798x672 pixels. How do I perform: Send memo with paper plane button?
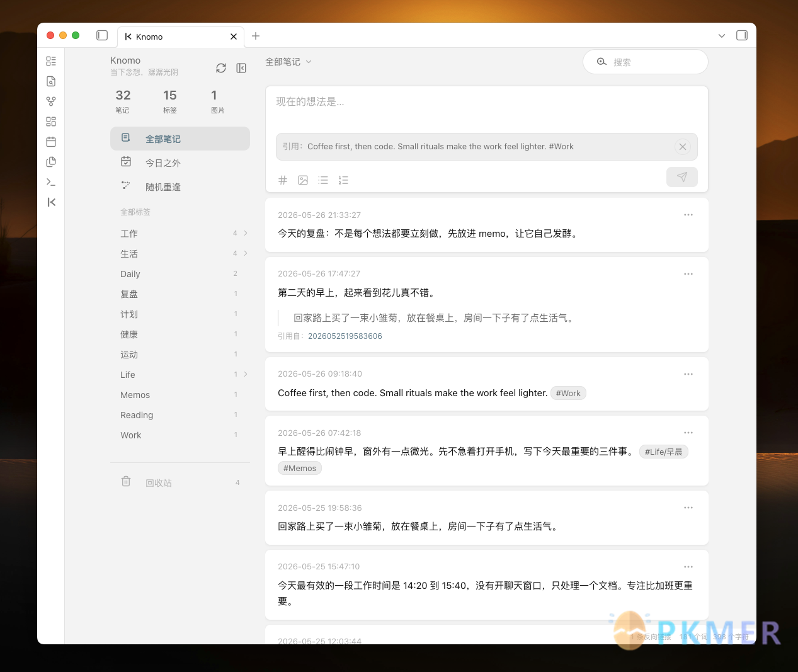[682, 177]
